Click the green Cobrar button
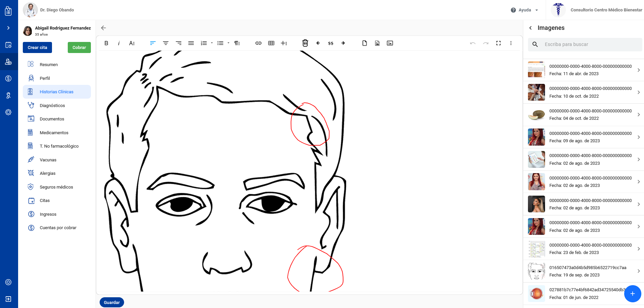This screenshot has width=644, height=308. [x=79, y=48]
